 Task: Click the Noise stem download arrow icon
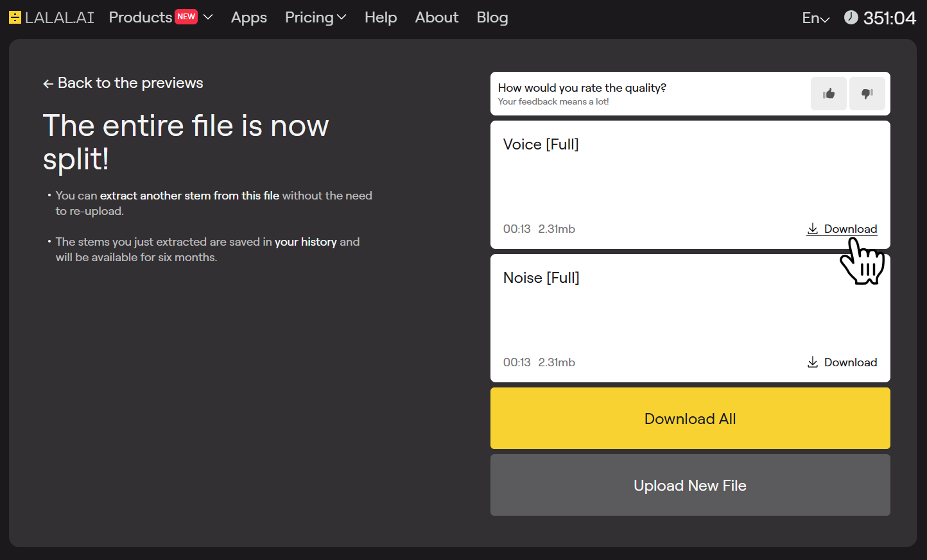[x=813, y=362]
